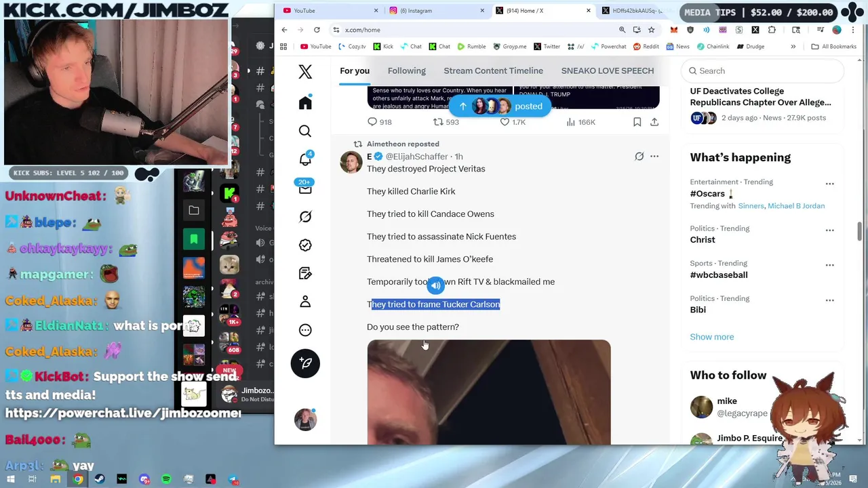Open account avatar at sidebar bottom

pos(305,420)
